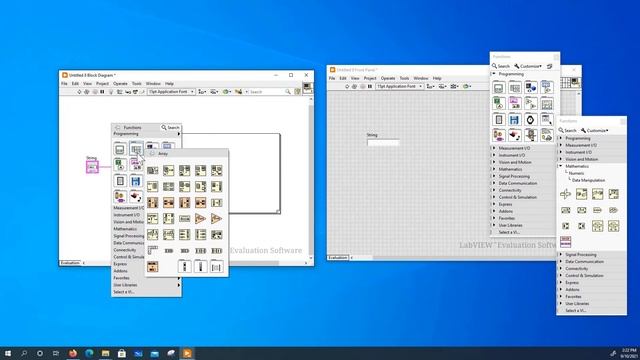Toggle Pause button in Block Diagram toolbar
This screenshot has width=640, height=360.
pyautogui.click(x=102, y=92)
